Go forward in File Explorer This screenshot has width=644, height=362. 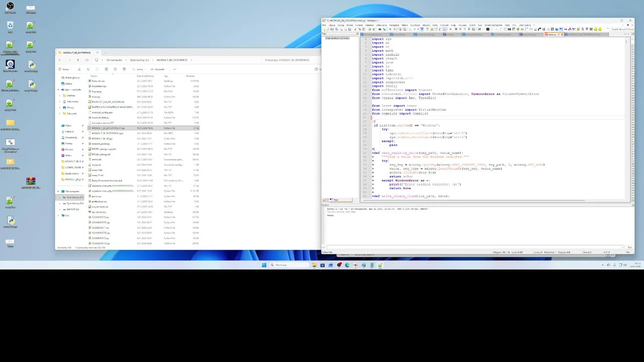coord(69,60)
